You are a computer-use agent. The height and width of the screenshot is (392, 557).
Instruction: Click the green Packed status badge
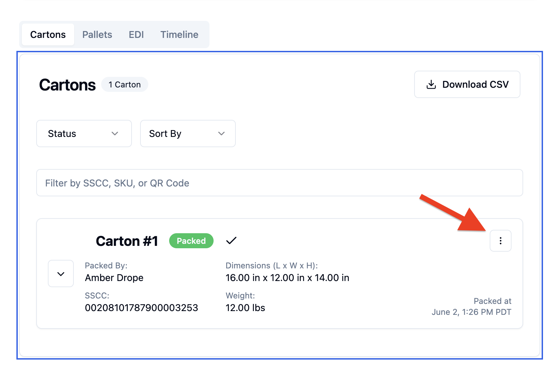(x=191, y=241)
